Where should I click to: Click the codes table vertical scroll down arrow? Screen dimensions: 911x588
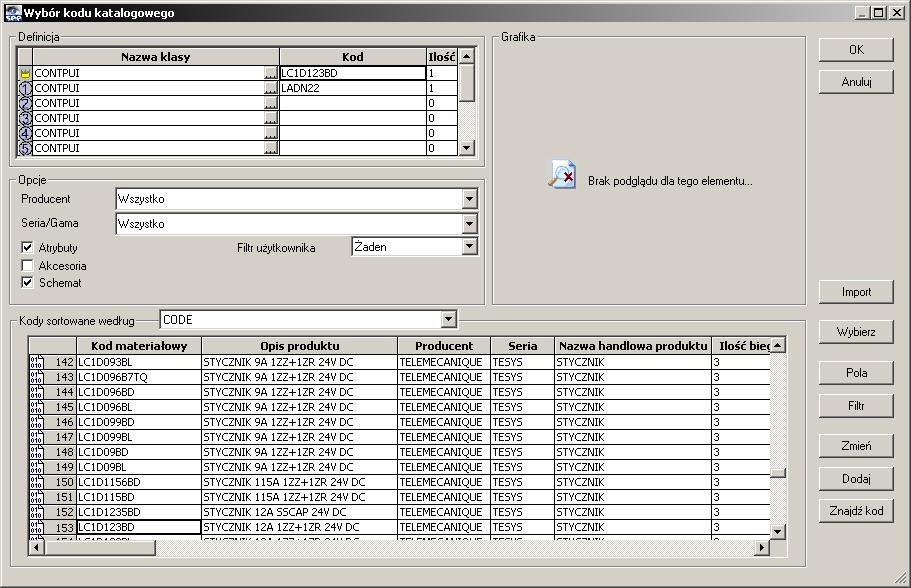click(x=778, y=531)
